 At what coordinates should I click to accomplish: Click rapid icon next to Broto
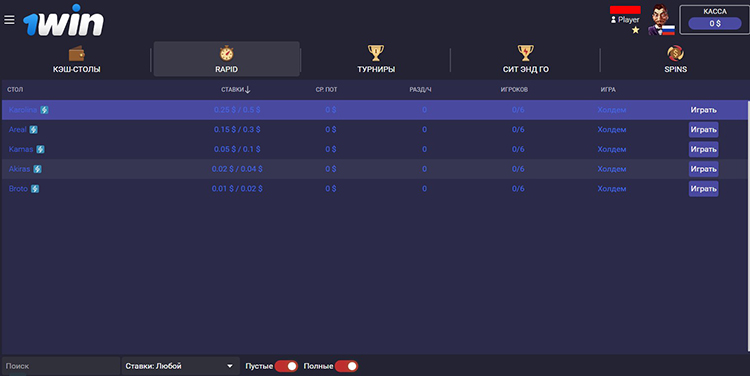35,188
